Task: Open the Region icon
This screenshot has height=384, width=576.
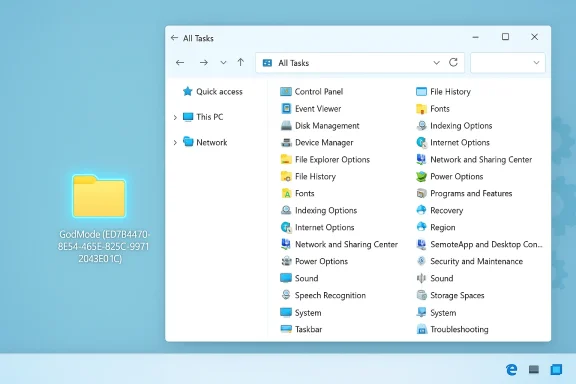Action: coord(421,227)
